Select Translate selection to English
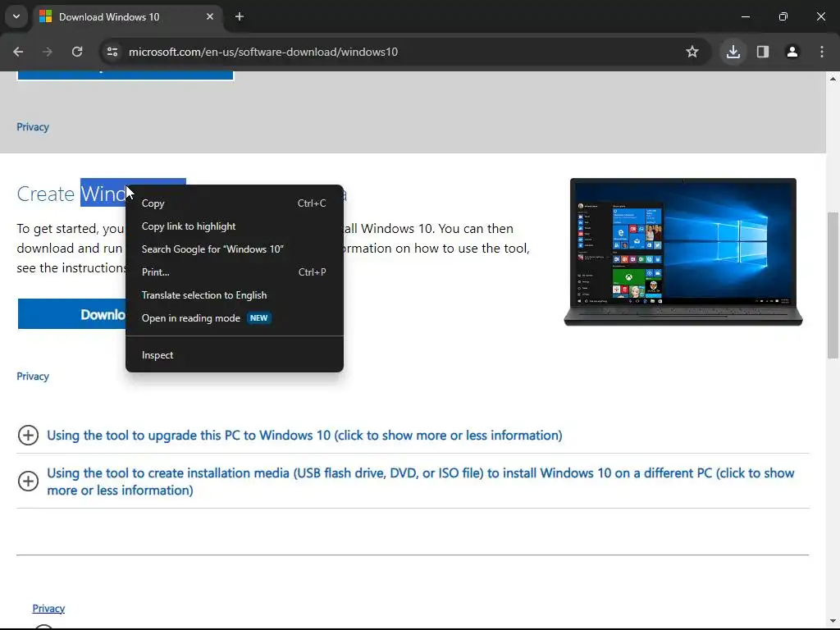 pyautogui.click(x=234, y=295)
